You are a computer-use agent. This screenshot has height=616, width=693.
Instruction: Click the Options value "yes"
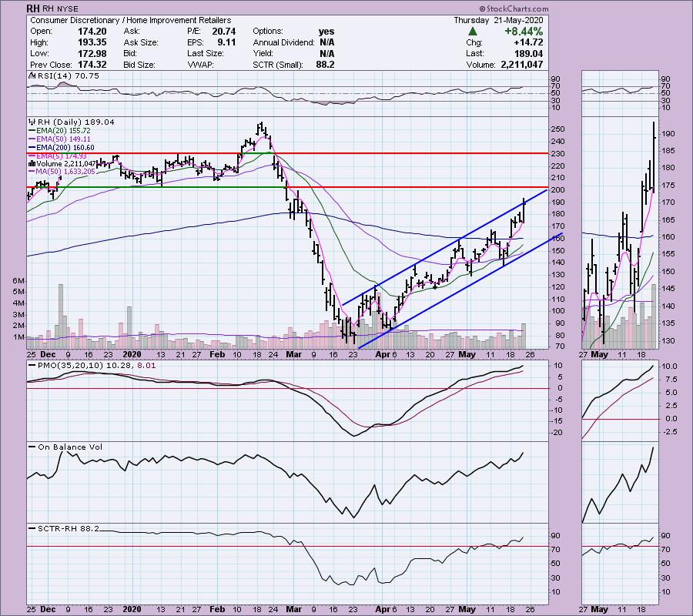pos(326,32)
